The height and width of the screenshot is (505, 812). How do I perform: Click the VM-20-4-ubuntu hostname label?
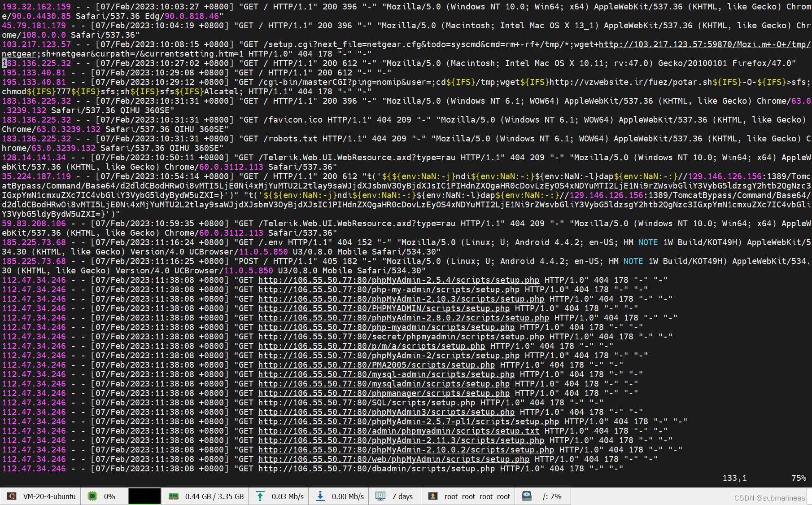(x=49, y=496)
